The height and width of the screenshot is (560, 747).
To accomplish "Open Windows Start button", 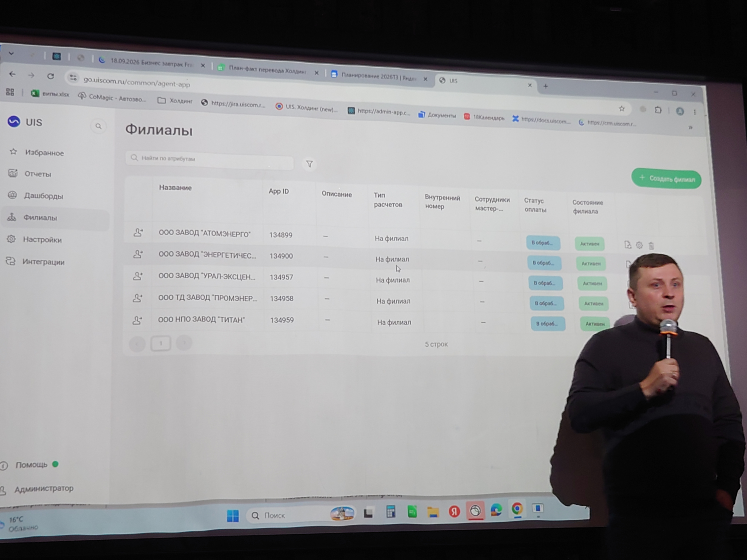I will pyautogui.click(x=233, y=515).
